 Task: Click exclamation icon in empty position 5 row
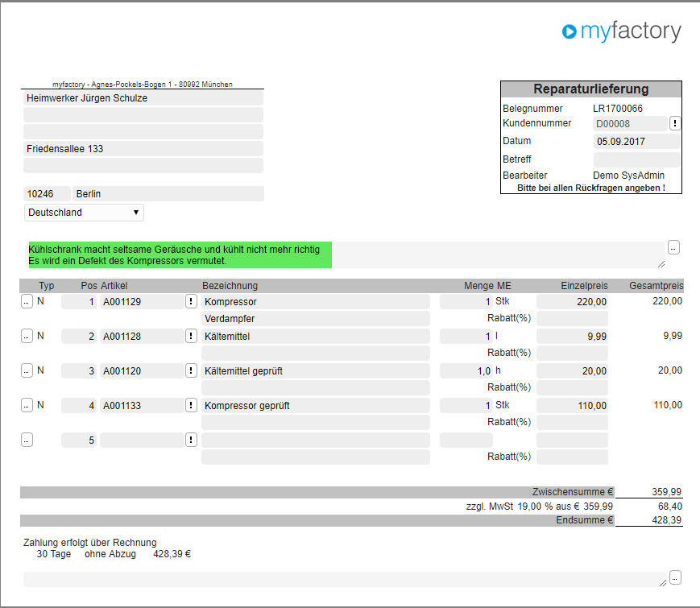point(191,440)
